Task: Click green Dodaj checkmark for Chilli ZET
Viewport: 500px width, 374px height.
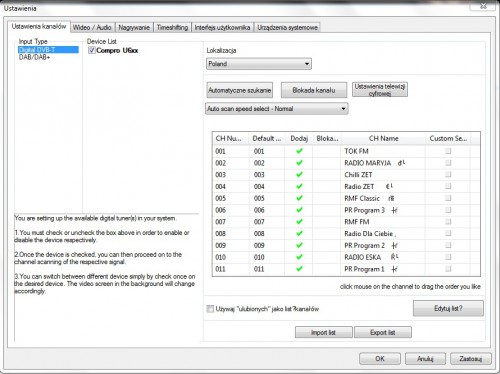Action: 299,174
